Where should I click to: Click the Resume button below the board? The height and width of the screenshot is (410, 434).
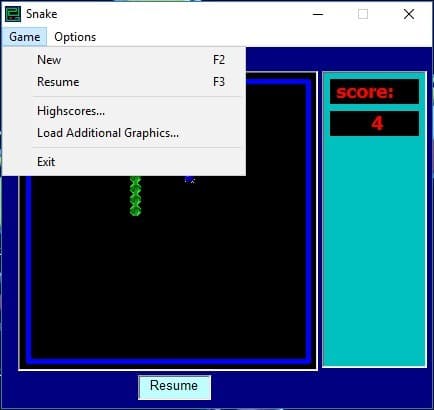(x=174, y=387)
